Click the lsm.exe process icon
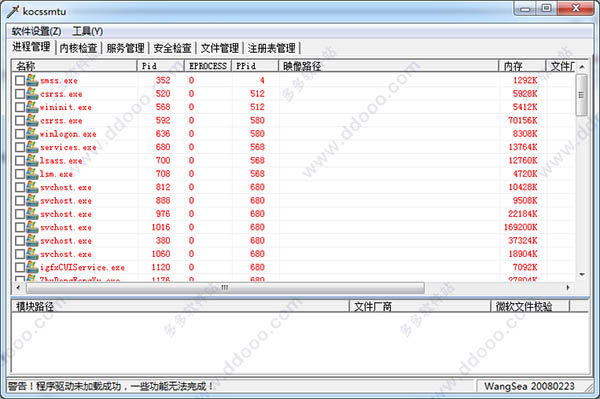Image resolution: width=600 pixels, height=399 pixels. (32, 174)
